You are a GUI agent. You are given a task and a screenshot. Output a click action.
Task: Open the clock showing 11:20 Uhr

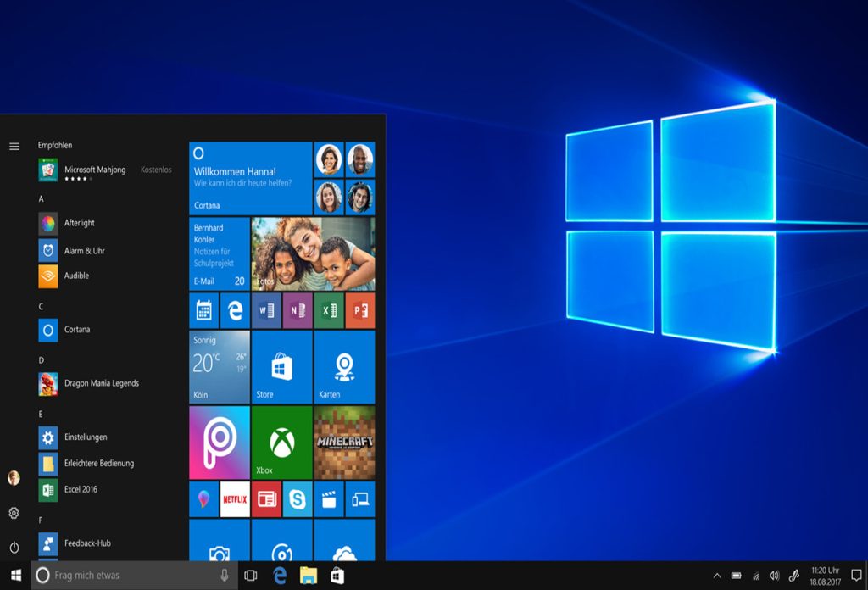tap(825, 576)
